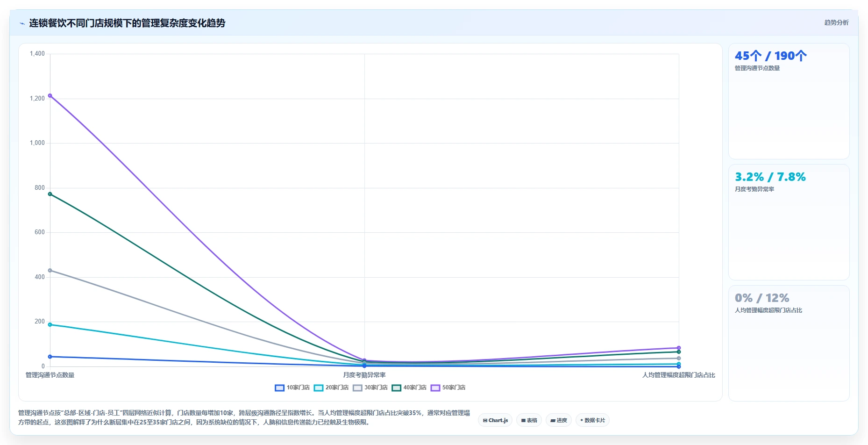Click the Chart.js tag chip
The height and width of the screenshot is (445, 868).
click(495, 420)
